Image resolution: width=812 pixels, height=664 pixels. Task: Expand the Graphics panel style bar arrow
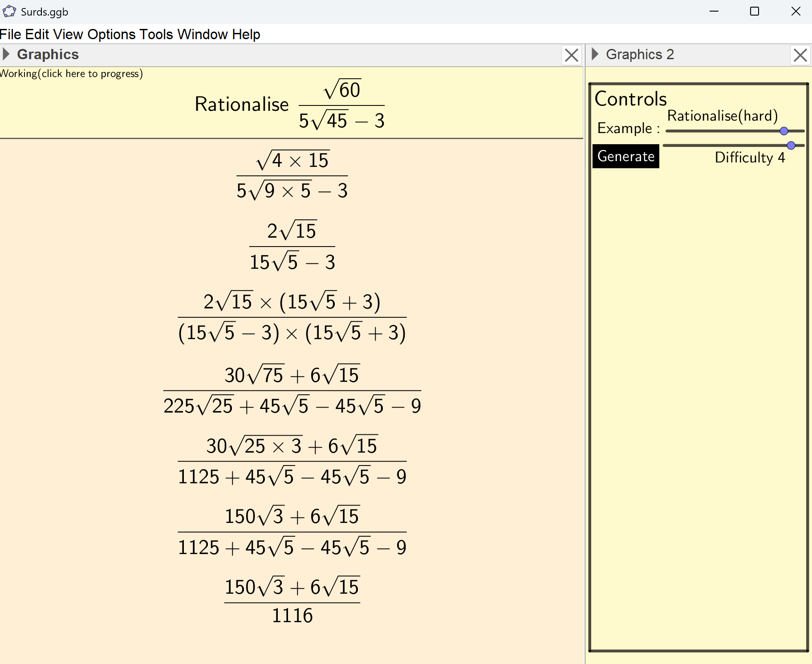tap(6, 54)
